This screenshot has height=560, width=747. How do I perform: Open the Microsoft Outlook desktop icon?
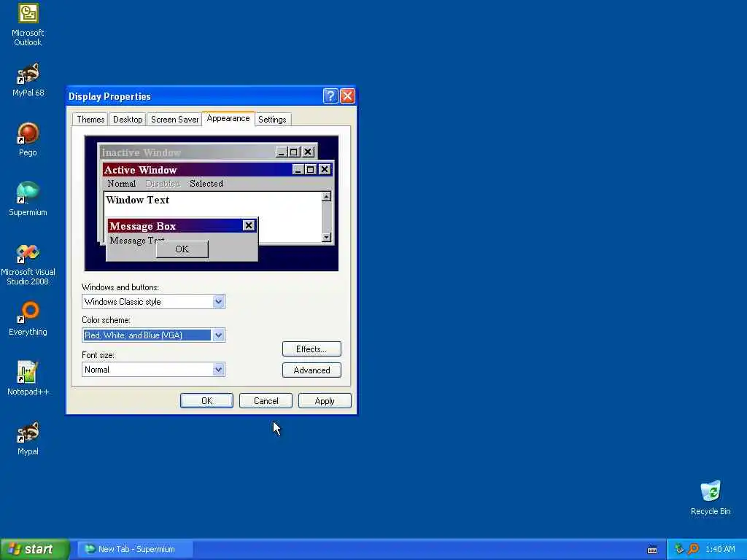pos(28,25)
